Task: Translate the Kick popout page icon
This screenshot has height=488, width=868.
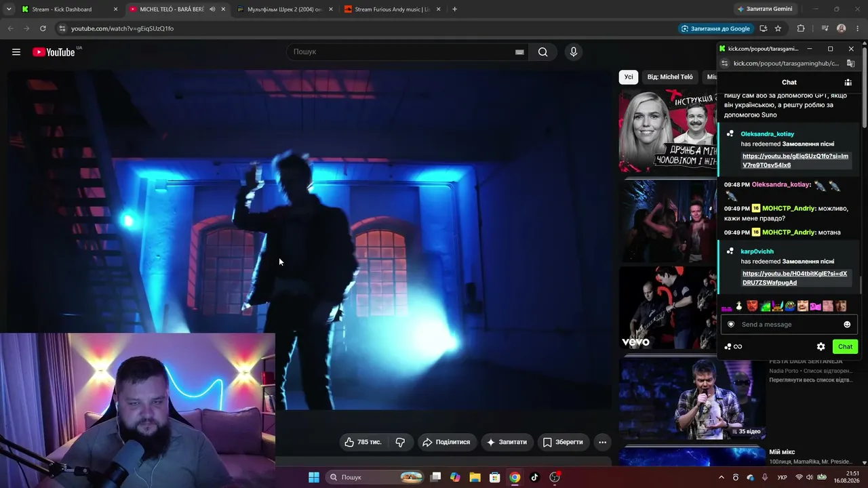Action: pyautogui.click(x=852, y=63)
